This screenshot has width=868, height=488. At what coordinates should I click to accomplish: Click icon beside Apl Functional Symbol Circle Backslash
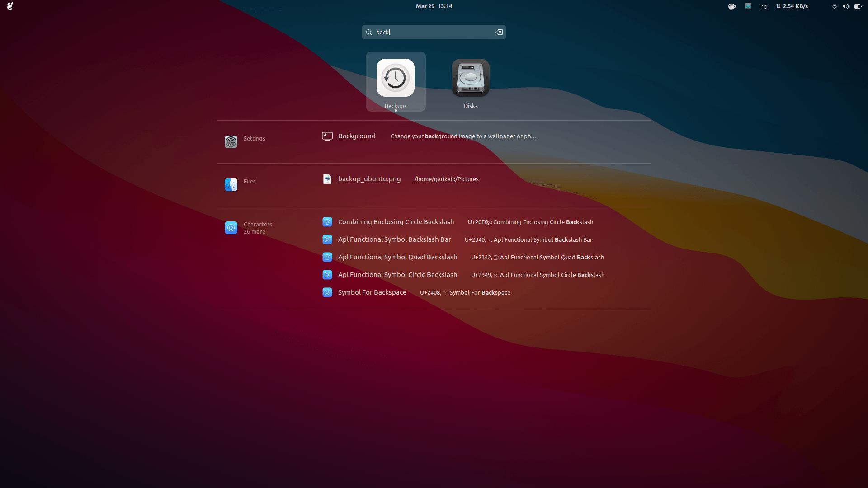(x=327, y=275)
